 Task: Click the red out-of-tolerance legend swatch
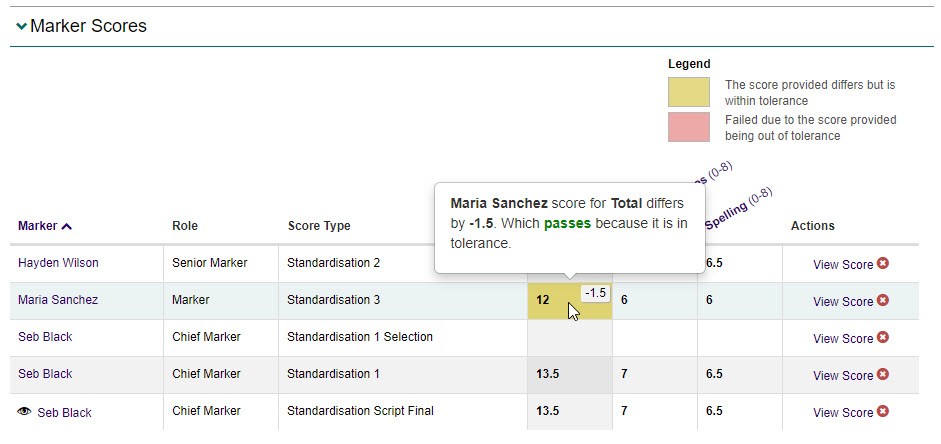688,127
